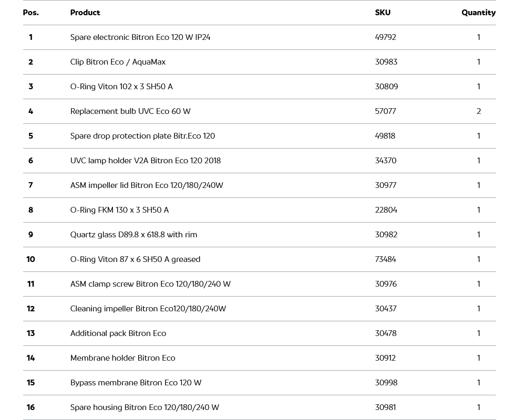515x420 pixels.
Task: Click the Product column header
Action: click(x=85, y=13)
